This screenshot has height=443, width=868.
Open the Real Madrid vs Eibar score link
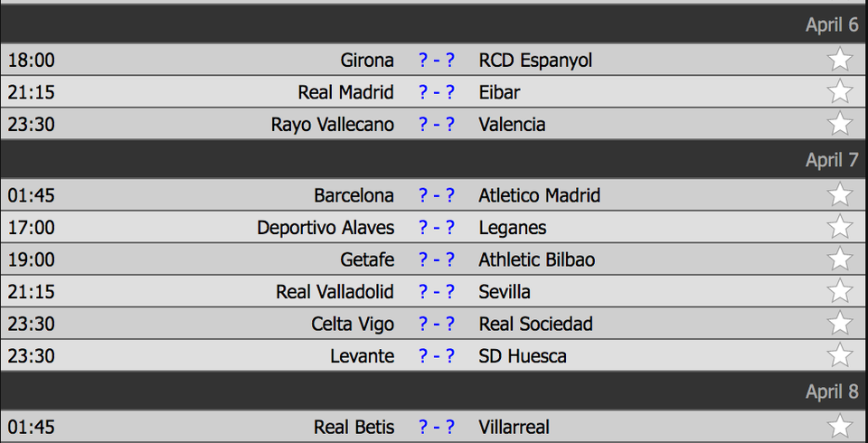(x=437, y=92)
